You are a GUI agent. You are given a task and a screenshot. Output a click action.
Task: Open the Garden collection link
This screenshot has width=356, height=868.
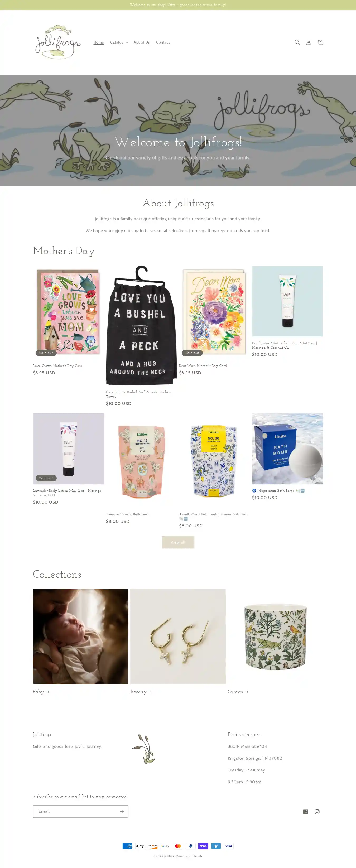238,691
